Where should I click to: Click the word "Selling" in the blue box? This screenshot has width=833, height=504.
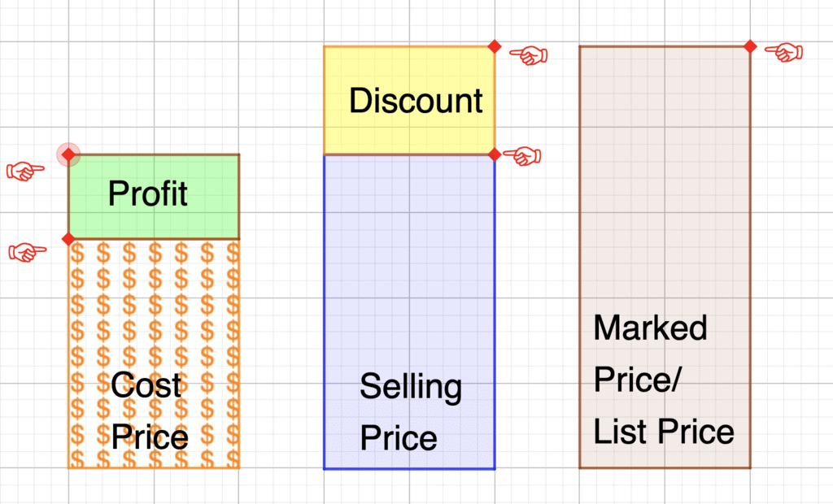pyautogui.click(x=411, y=387)
